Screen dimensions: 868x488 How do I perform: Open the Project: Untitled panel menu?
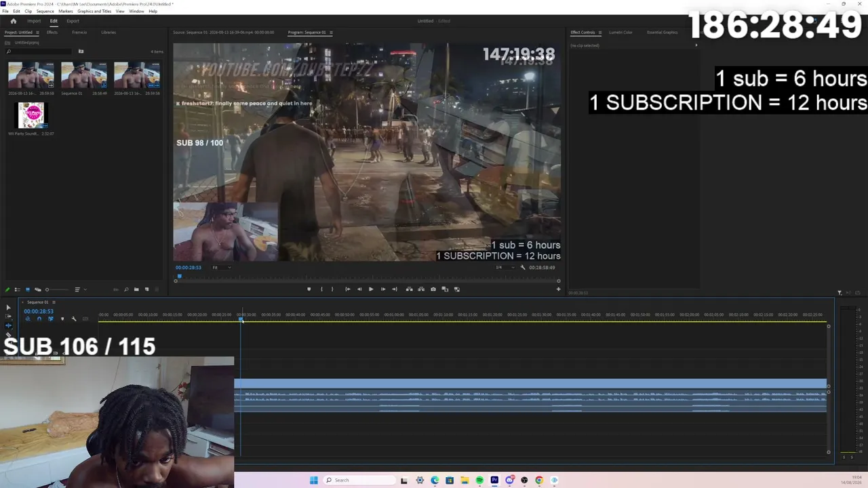pos(37,33)
